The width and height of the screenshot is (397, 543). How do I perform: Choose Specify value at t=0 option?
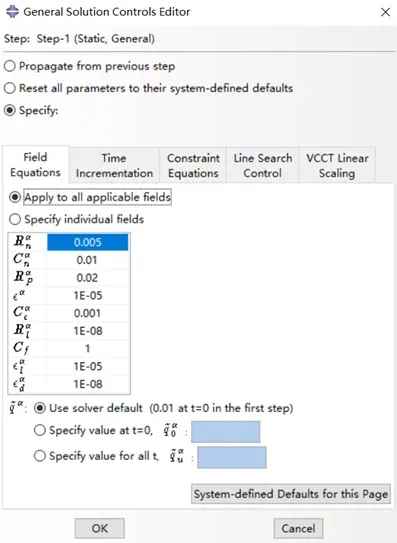coord(40,430)
